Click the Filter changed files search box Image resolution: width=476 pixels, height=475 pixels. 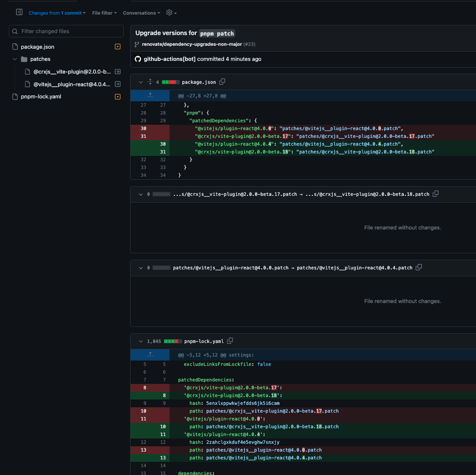pyautogui.click(x=66, y=31)
